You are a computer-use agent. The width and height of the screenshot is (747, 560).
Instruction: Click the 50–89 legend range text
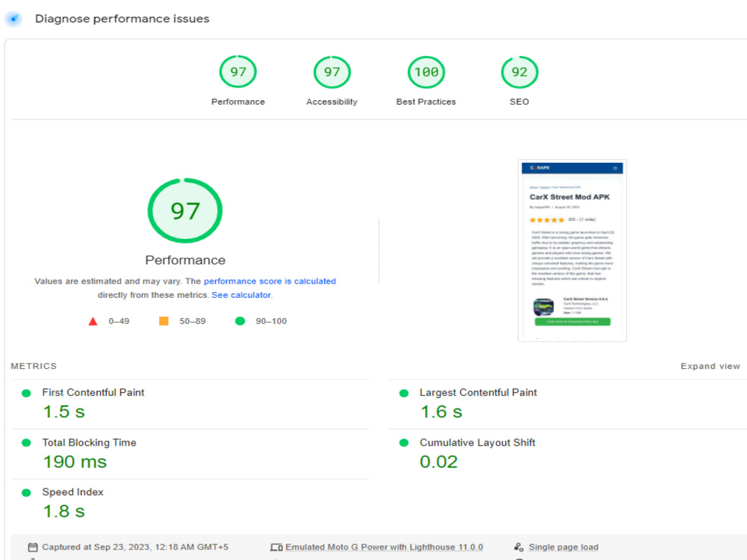point(193,321)
